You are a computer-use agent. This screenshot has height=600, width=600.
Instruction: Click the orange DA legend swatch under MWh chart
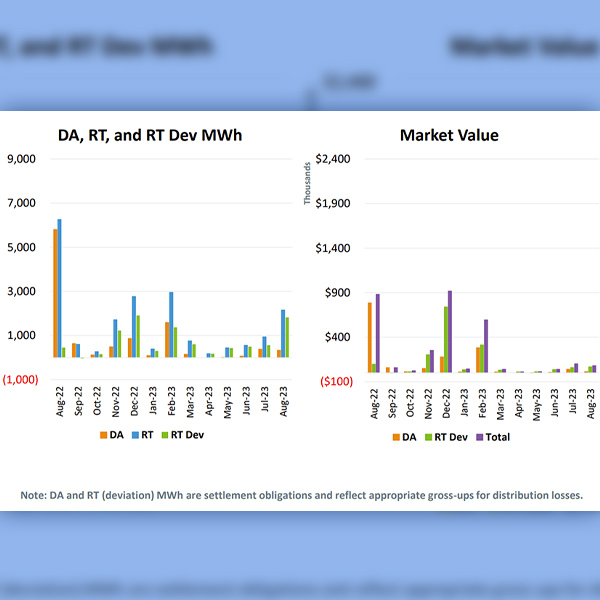[x=102, y=435]
